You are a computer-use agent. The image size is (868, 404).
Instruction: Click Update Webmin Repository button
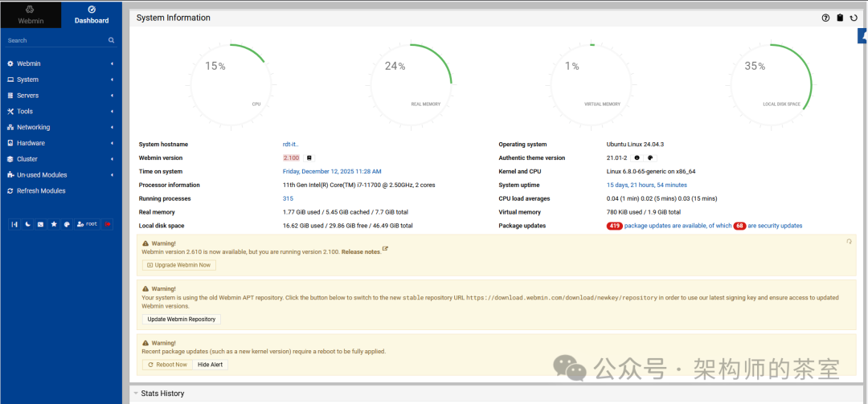182,320
